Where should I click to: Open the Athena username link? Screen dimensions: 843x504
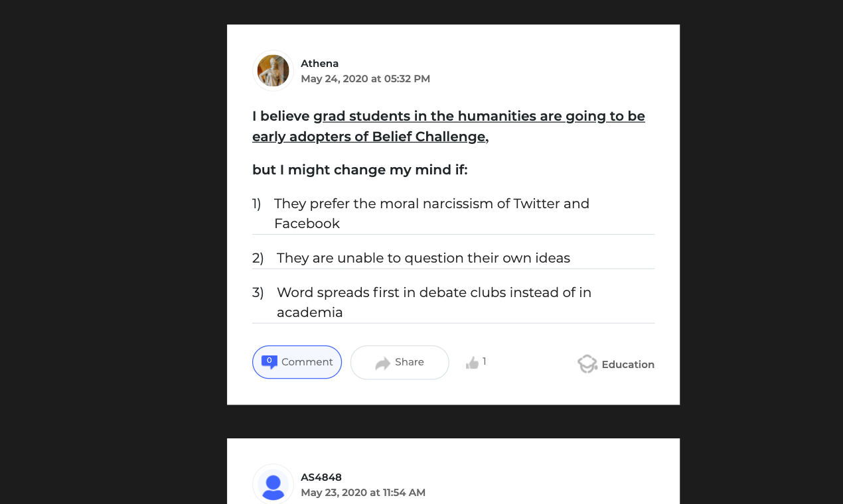pos(319,64)
